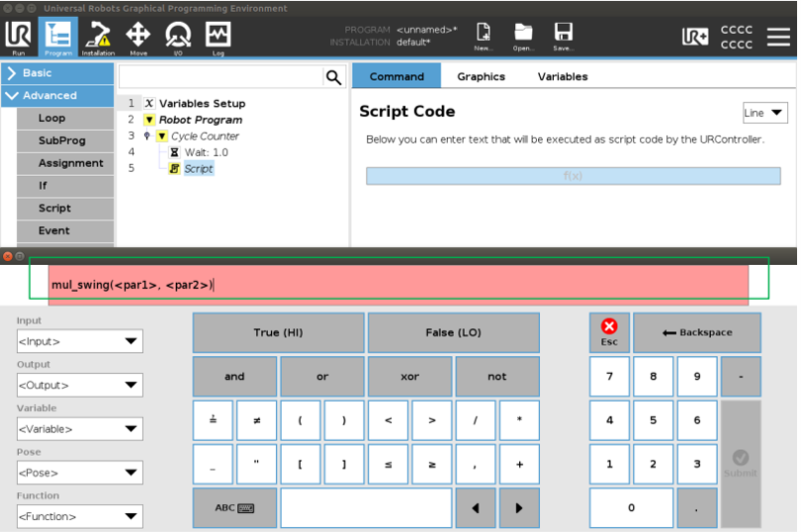The image size is (801, 532).
Task: Click the less-than-or-equal key
Action: [x=389, y=465]
